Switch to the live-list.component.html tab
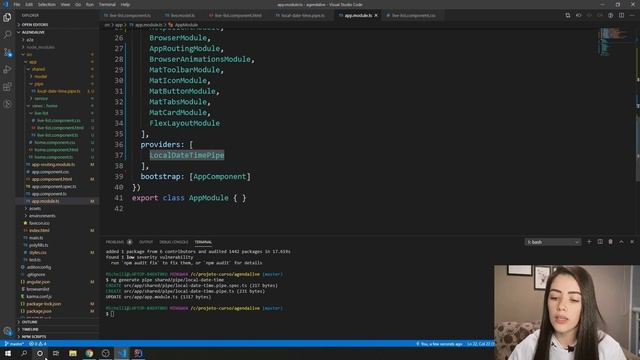 click(x=236, y=16)
